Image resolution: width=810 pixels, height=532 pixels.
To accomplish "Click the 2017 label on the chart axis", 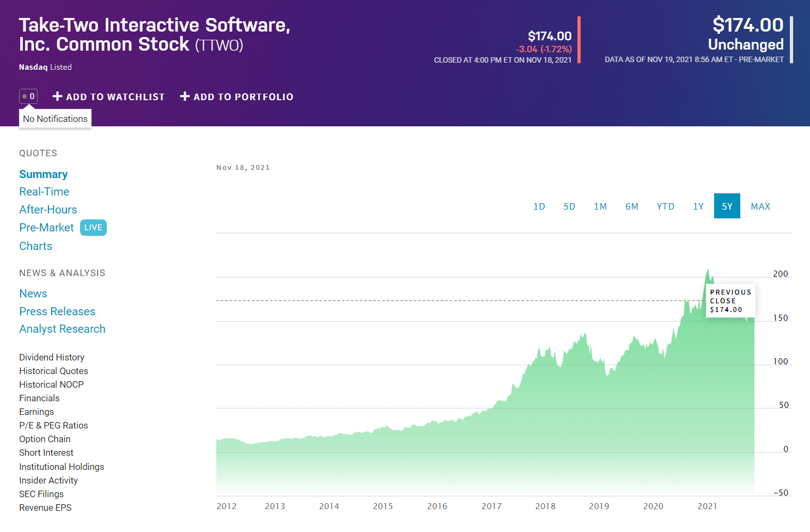I will coord(491,506).
